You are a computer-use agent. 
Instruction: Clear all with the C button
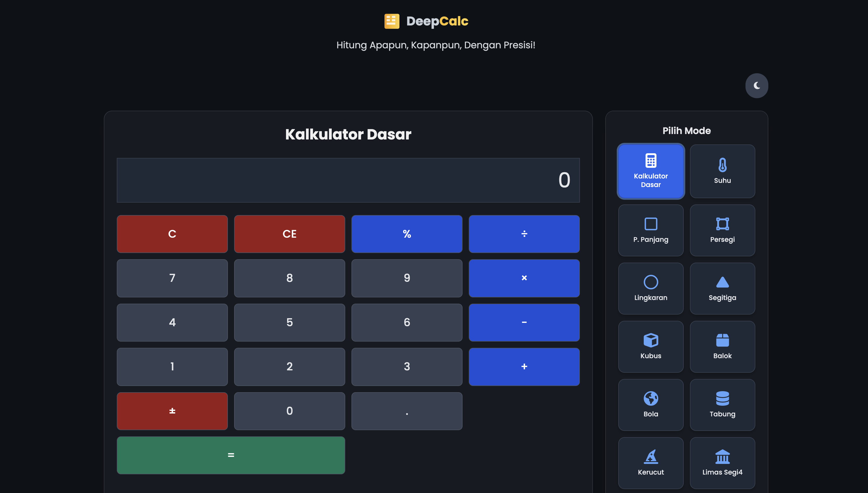click(172, 234)
